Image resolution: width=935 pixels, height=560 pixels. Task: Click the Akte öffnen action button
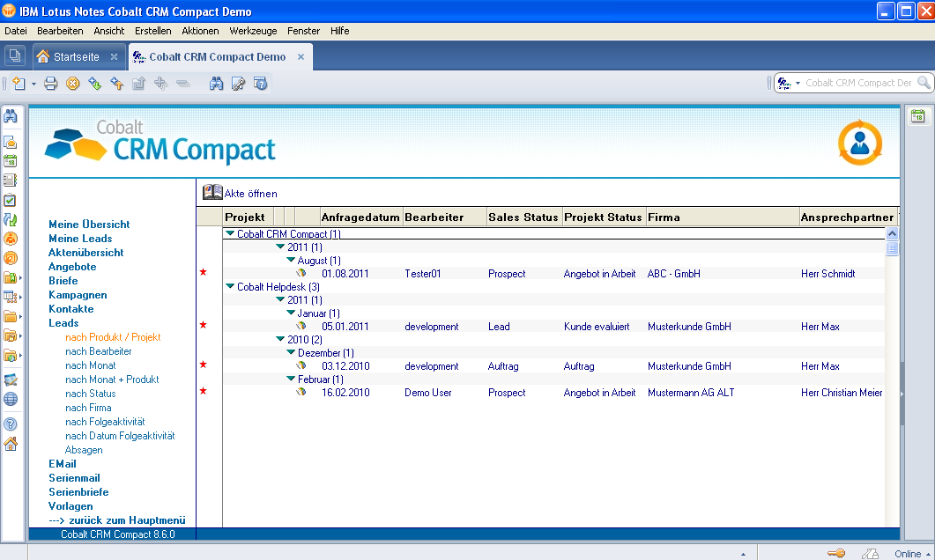tap(241, 193)
